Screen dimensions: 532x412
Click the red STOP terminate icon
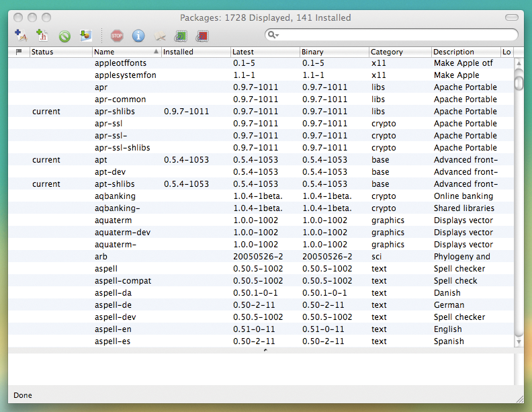click(x=117, y=36)
